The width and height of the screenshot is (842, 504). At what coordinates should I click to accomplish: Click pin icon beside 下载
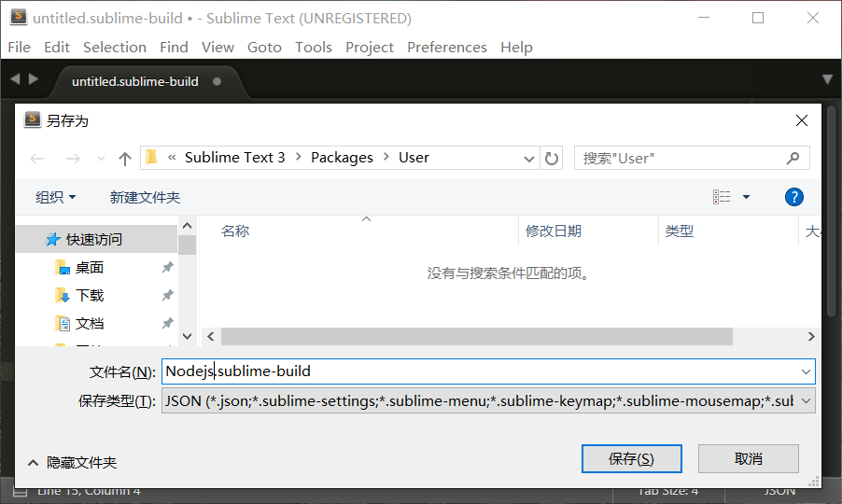click(167, 295)
